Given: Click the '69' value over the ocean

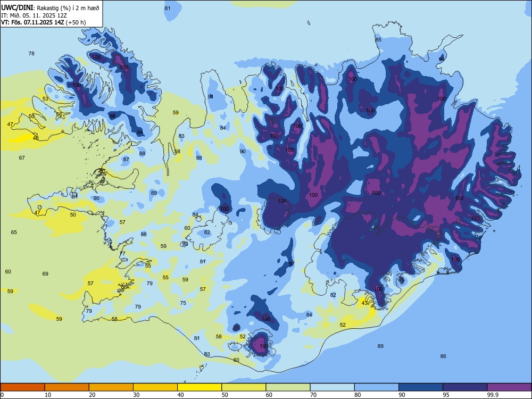Looking at the screenshot, I should (45, 273).
